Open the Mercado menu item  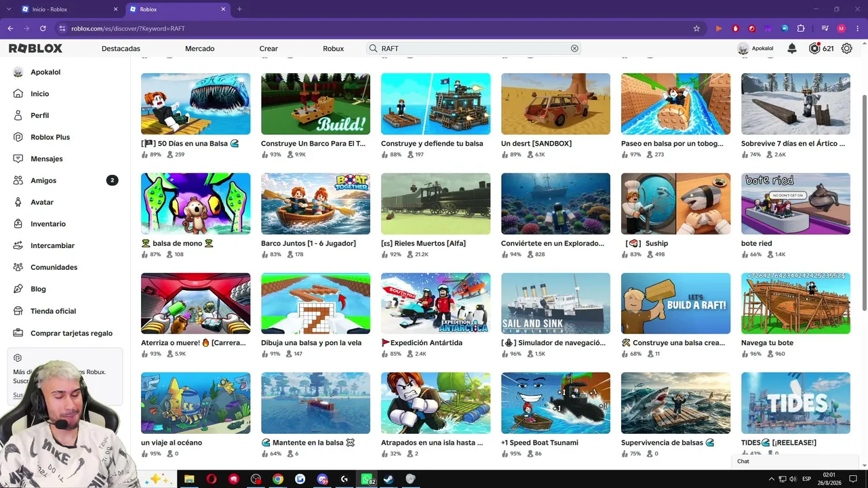point(199,49)
